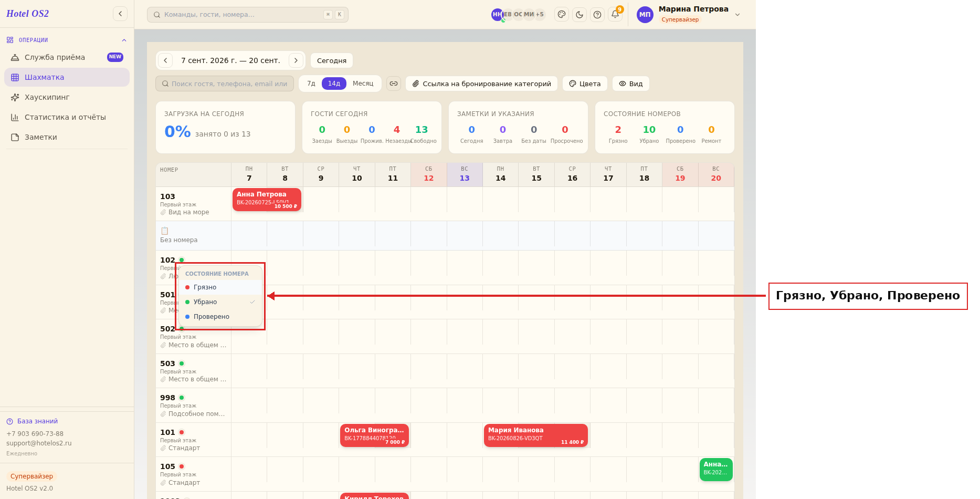This screenshot has height=499, width=980.
Task: Open Ольга Виногра… booking block
Action: [x=374, y=435]
